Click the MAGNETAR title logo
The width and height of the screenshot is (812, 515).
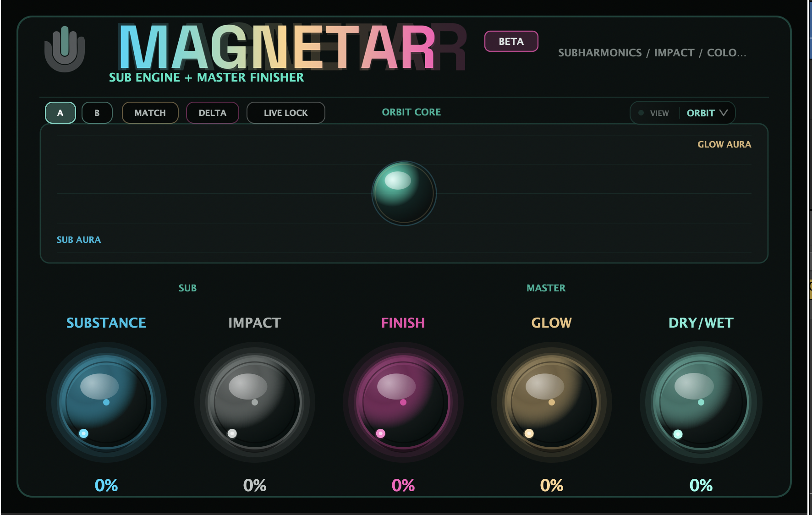click(x=277, y=47)
